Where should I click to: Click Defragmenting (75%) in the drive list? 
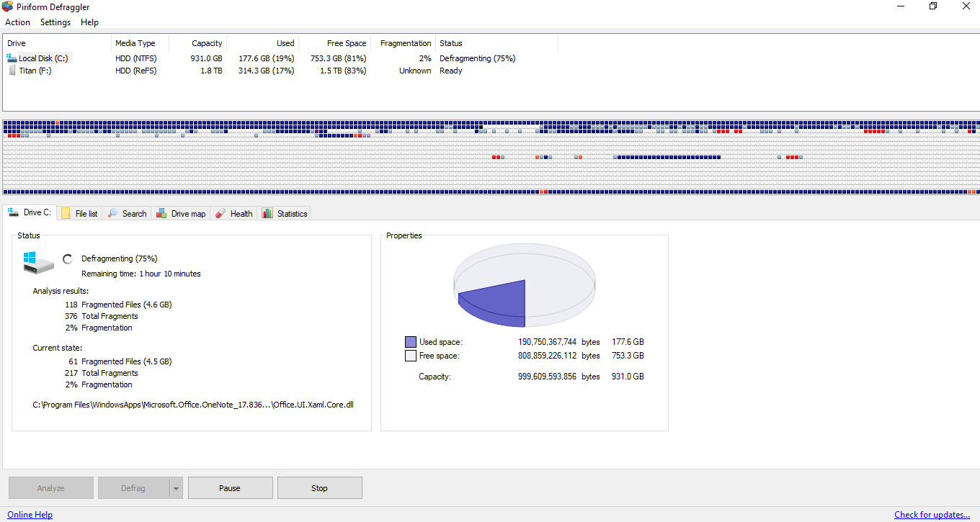click(478, 58)
